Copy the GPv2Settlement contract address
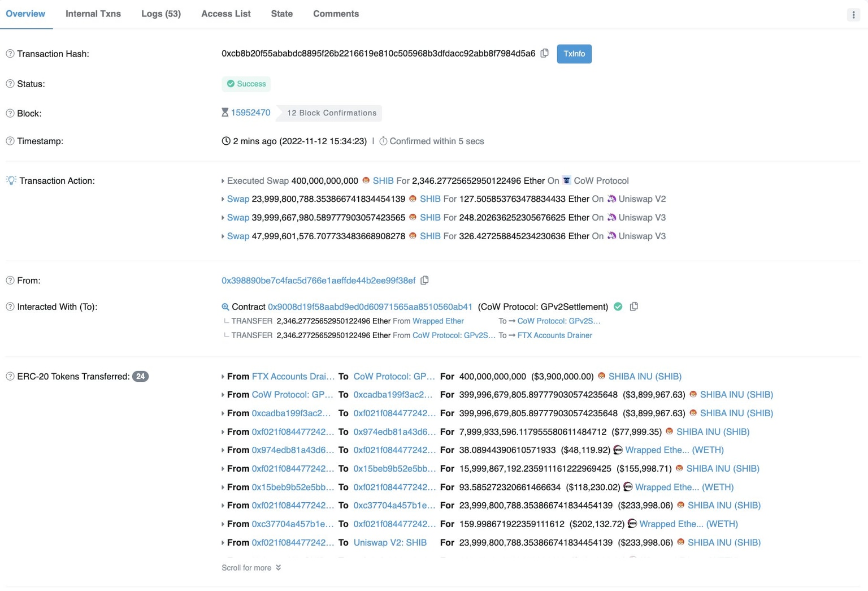Screen dimensions: 868x591 click(x=633, y=306)
